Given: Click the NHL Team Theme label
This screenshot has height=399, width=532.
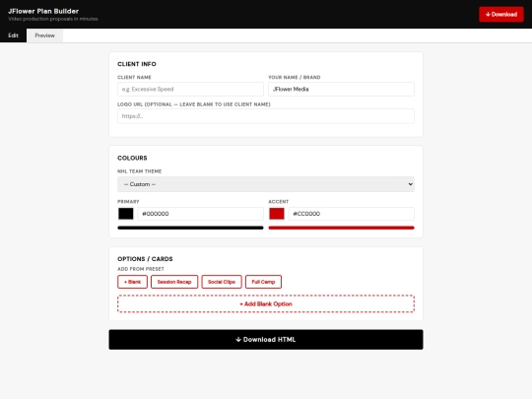Looking at the screenshot, I should pos(140,171).
